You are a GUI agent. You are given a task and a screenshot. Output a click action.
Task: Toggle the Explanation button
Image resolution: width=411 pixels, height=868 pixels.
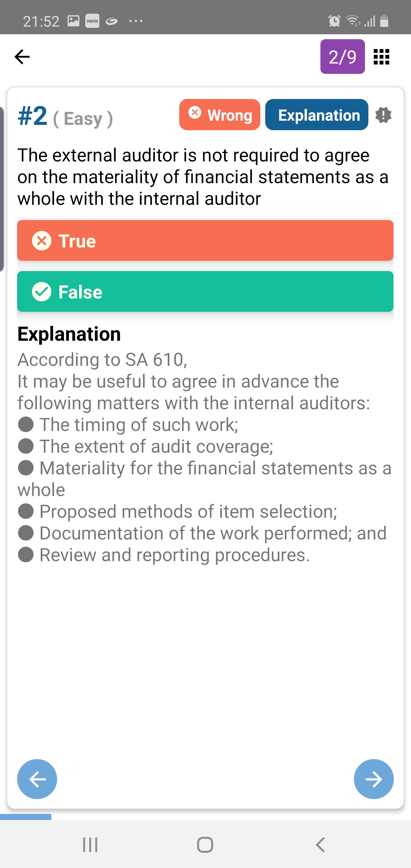pos(317,115)
